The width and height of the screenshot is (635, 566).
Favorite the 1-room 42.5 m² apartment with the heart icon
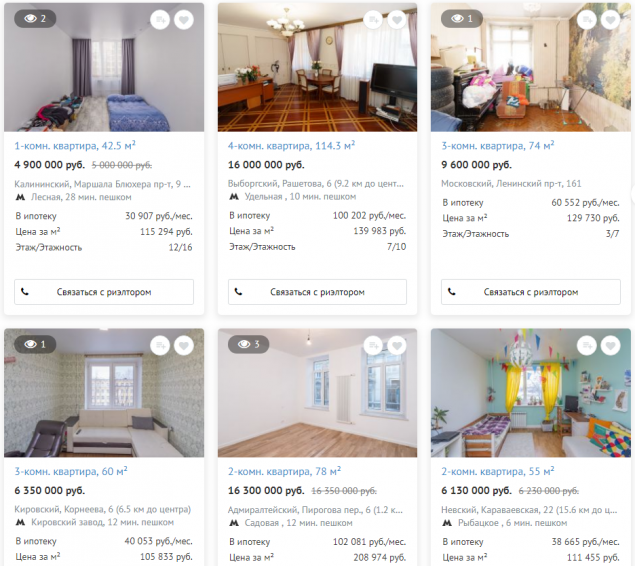[184, 20]
